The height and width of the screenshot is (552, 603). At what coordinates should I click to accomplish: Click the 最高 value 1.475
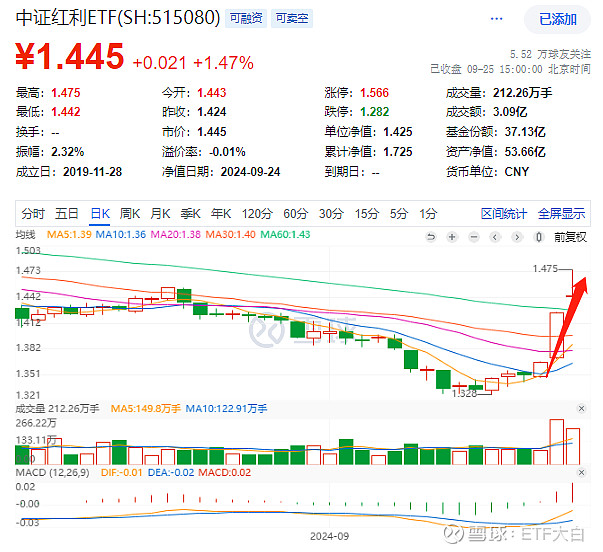[x=66, y=93]
